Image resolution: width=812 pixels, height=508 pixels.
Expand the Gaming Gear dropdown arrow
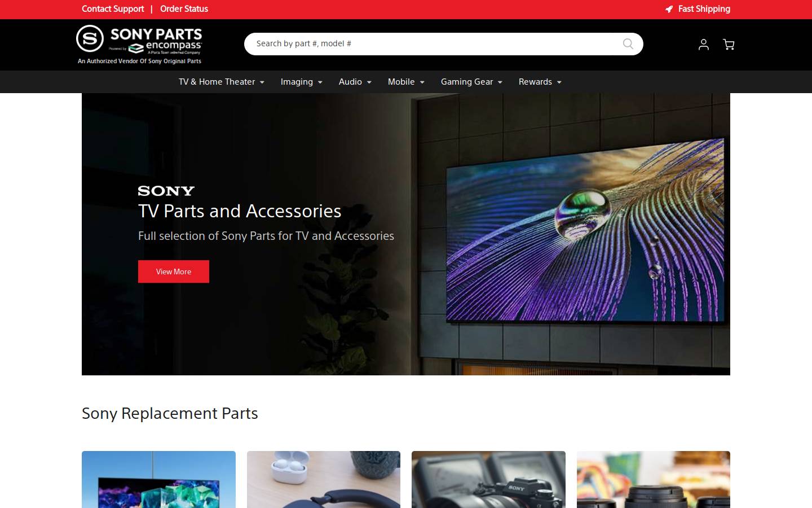(500, 82)
